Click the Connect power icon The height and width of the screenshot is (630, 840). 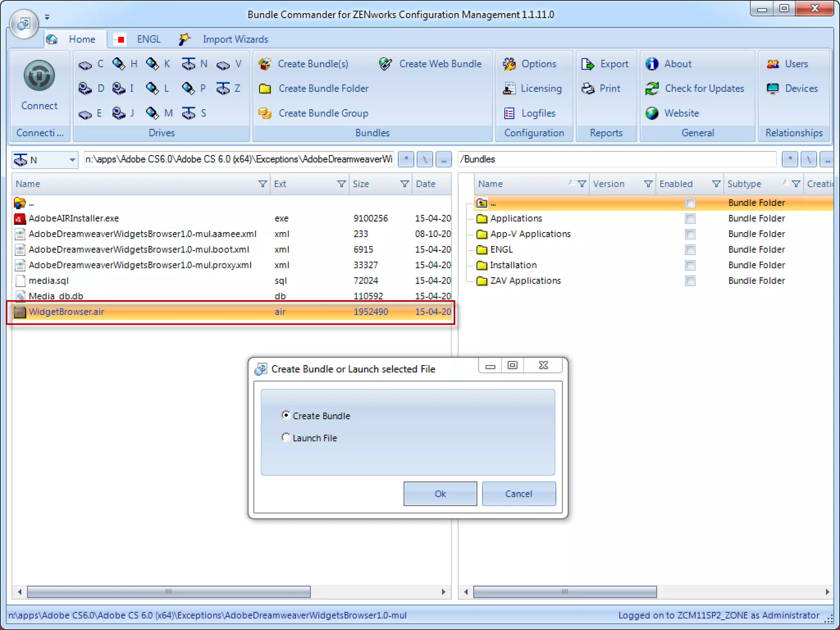pos(39,75)
